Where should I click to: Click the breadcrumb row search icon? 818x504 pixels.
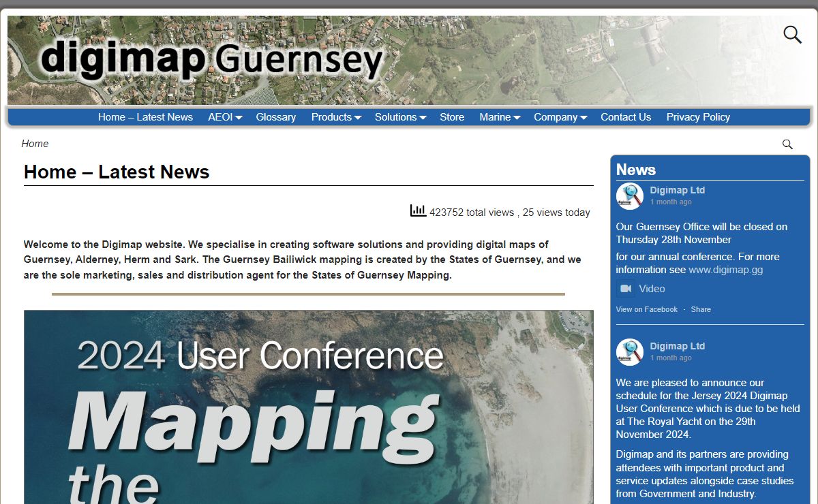pyautogui.click(x=787, y=144)
